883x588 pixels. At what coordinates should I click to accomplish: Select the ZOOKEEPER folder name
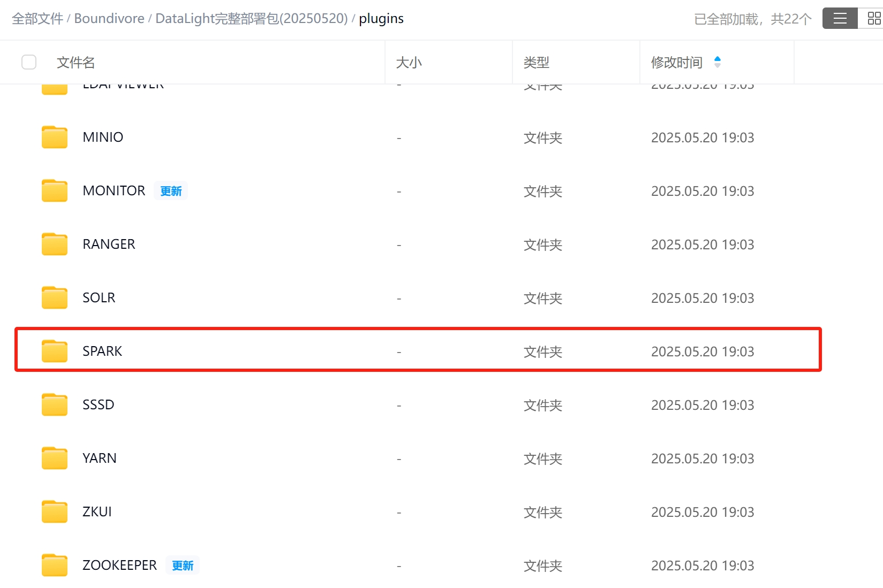click(120, 565)
